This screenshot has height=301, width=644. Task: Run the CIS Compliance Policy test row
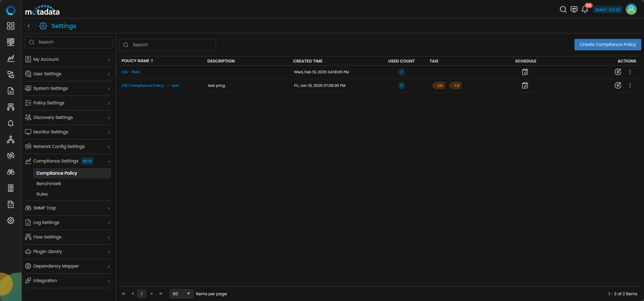pos(618,85)
